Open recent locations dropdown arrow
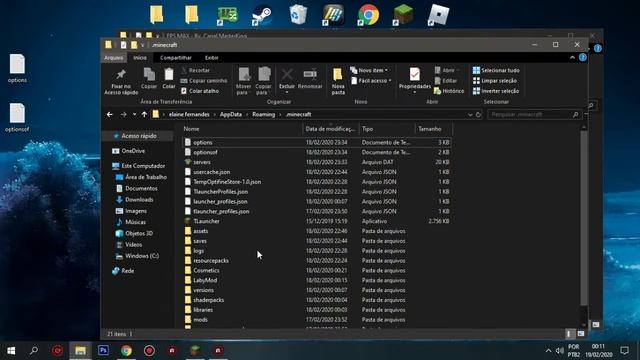640x360 pixels. coord(134,115)
